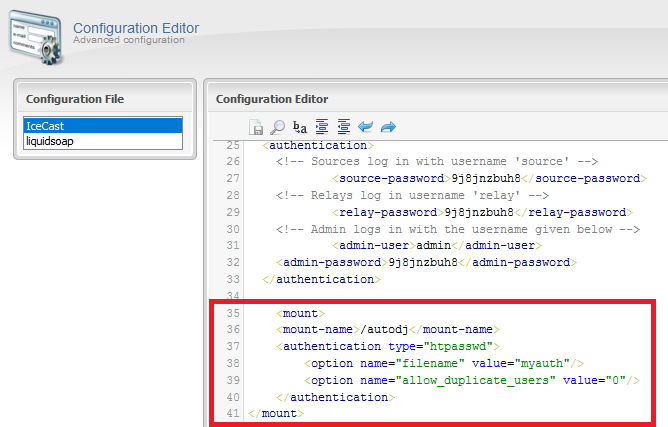Click the Save file icon in editor toolbar
The width and height of the screenshot is (668, 427).
[x=256, y=127]
